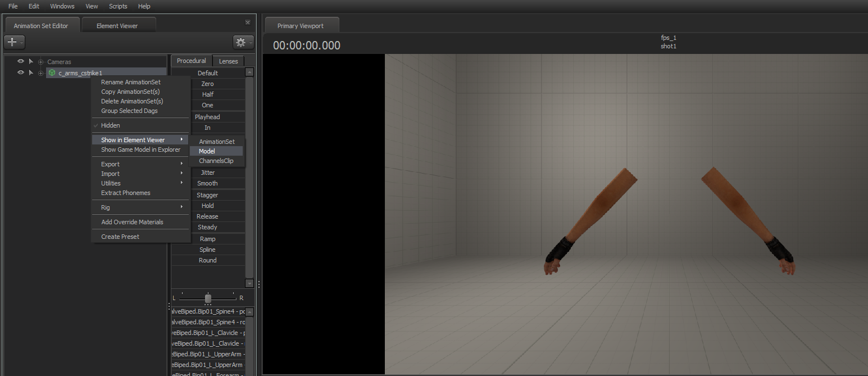Open the Edit menu

click(x=34, y=6)
